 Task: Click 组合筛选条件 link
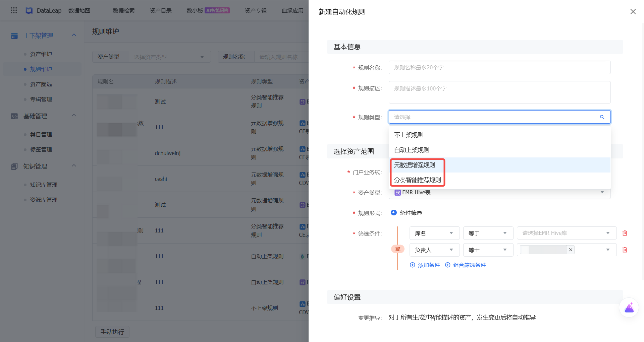pyautogui.click(x=466, y=265)
